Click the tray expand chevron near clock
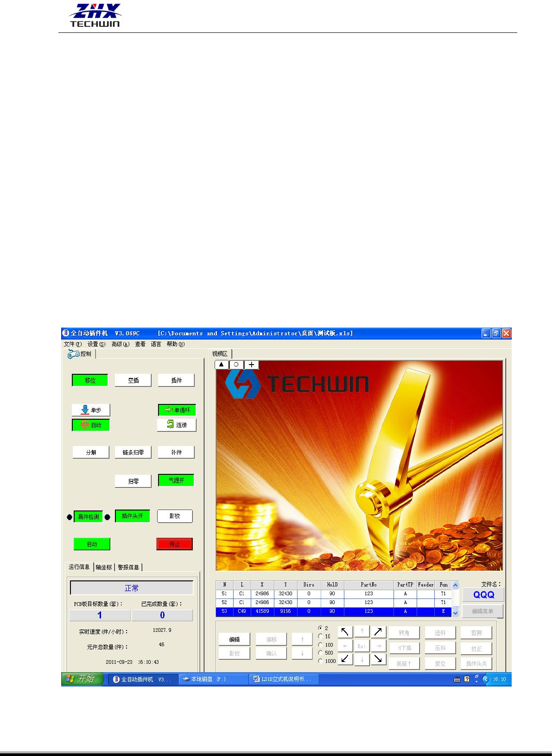552x756 pixels. [x=486, y=679]
